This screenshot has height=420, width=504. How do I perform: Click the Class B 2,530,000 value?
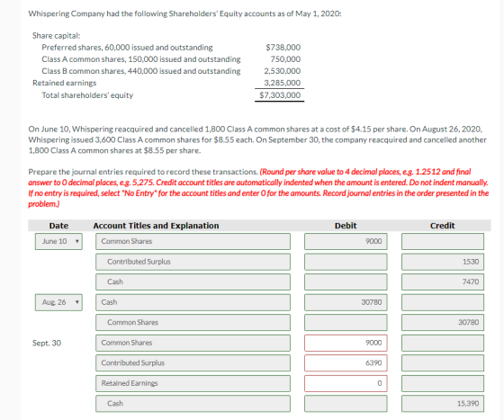click(283, 71)
